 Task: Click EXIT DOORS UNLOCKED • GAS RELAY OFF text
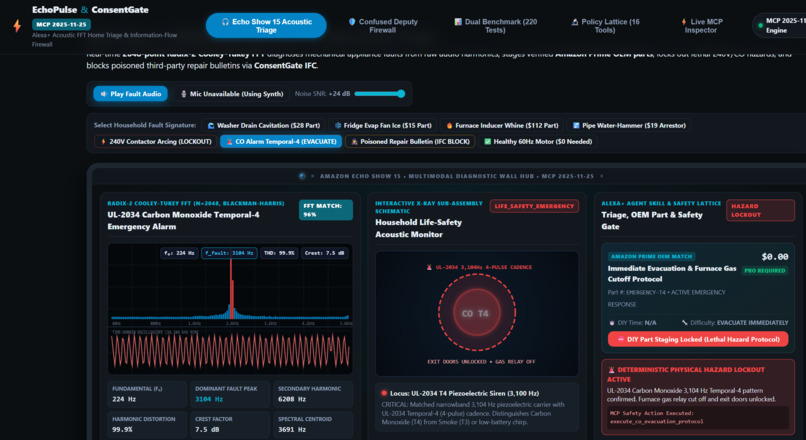481,362
